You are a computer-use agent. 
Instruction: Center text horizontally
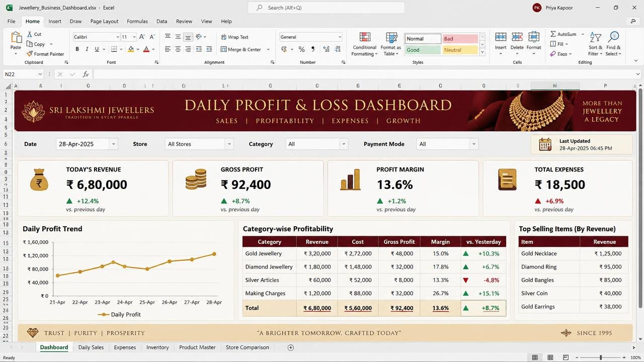pyautogui.click(x=178, y=49)
